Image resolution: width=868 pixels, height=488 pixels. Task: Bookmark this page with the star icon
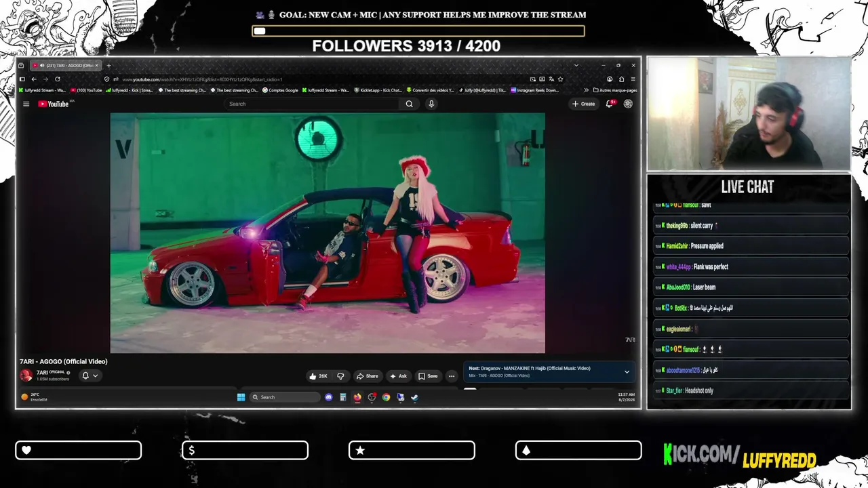[560, 79]
